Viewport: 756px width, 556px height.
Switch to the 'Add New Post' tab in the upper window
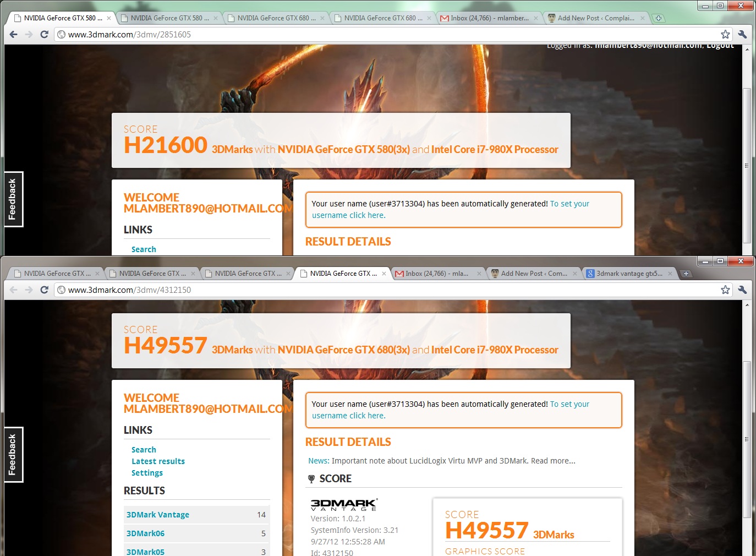[x=595, y=18]
